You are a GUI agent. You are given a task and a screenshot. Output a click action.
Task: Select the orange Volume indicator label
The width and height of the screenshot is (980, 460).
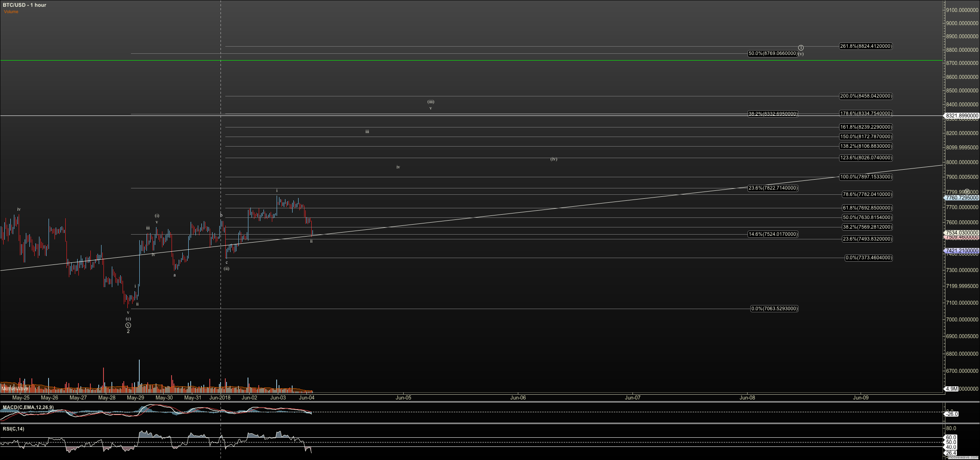pyautogui.click(x=11, y=12)
